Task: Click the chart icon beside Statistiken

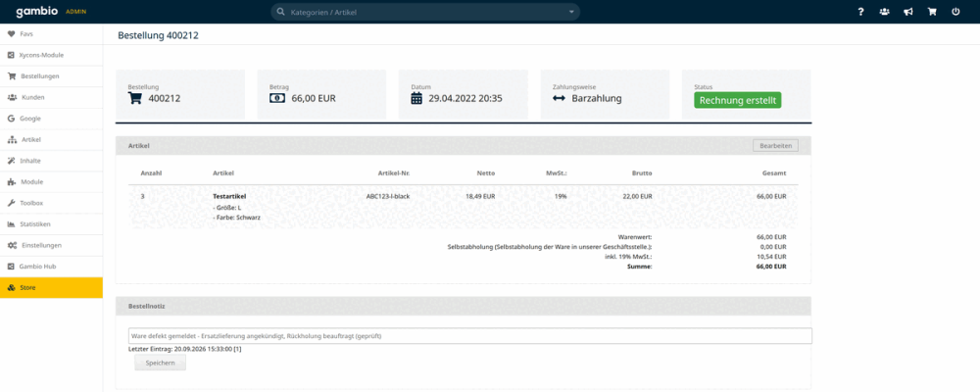Action: coord(11,224)
